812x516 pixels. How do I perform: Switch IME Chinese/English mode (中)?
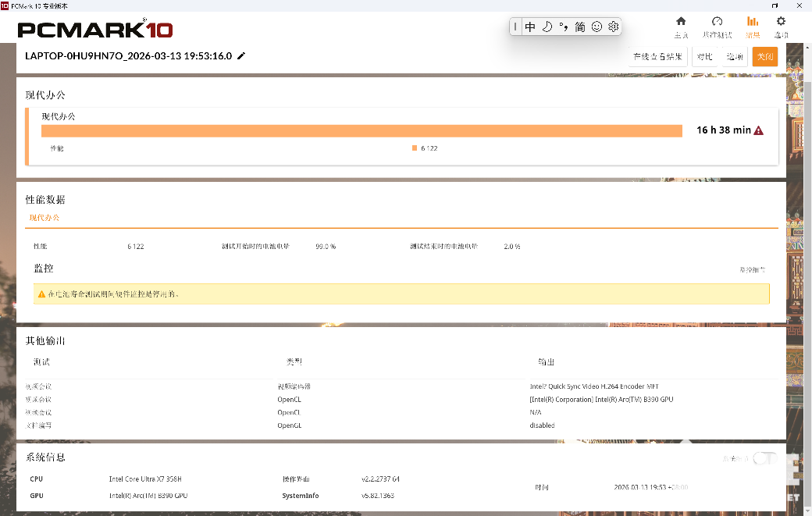click(x=530, y=27)
